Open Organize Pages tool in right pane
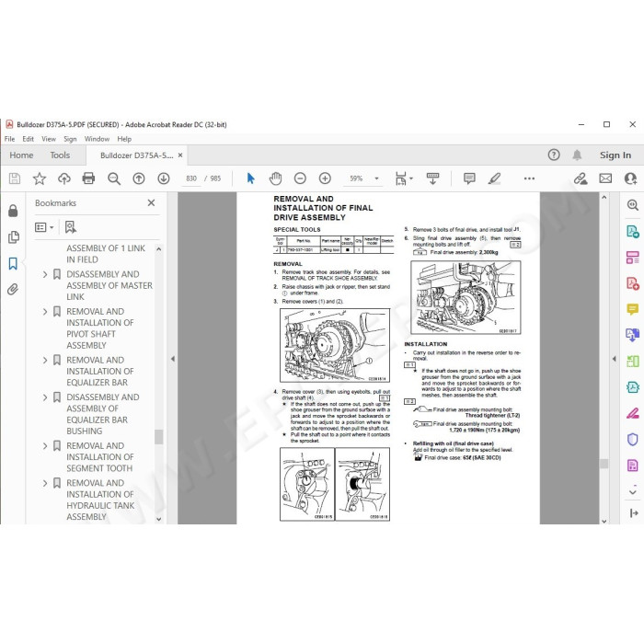The image size is (644, 644). point(633,361)
